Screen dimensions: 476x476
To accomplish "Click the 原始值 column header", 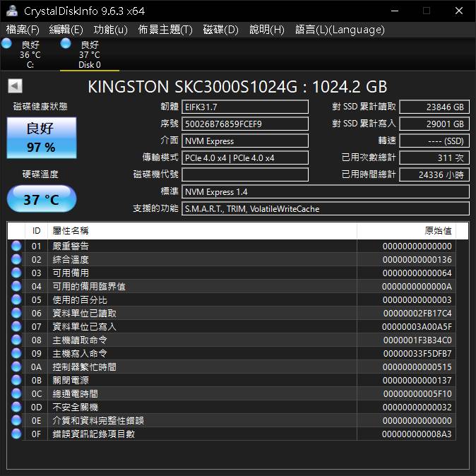I will click(x=407, y=231).
